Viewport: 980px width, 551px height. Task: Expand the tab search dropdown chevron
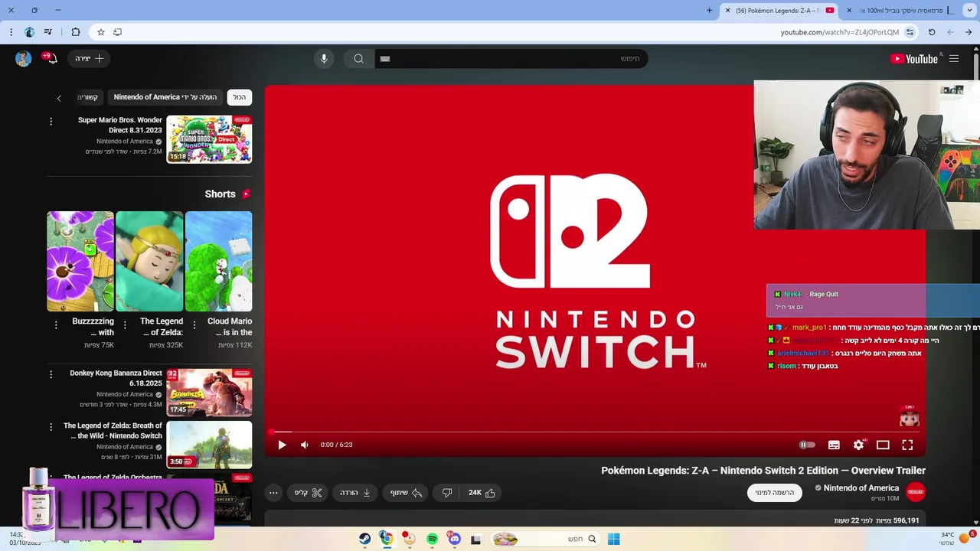pyautogui.click(x=971, y=10)
